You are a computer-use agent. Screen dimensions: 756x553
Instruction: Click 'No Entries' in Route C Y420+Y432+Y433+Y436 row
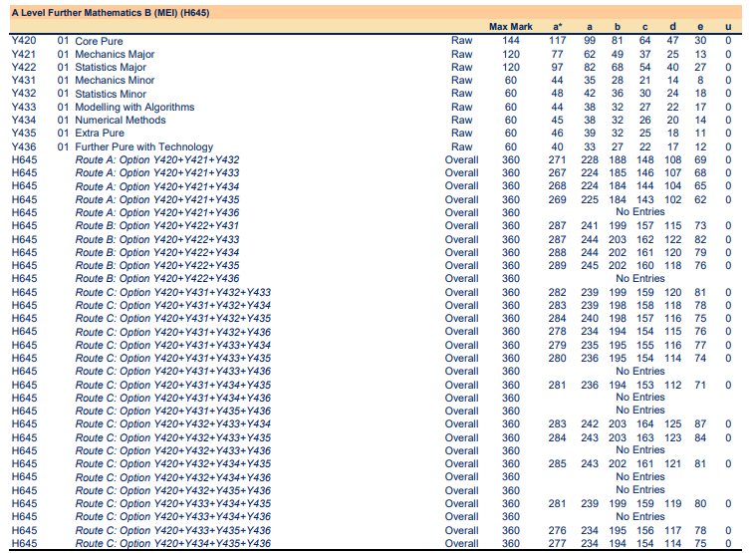click(640, 449)
